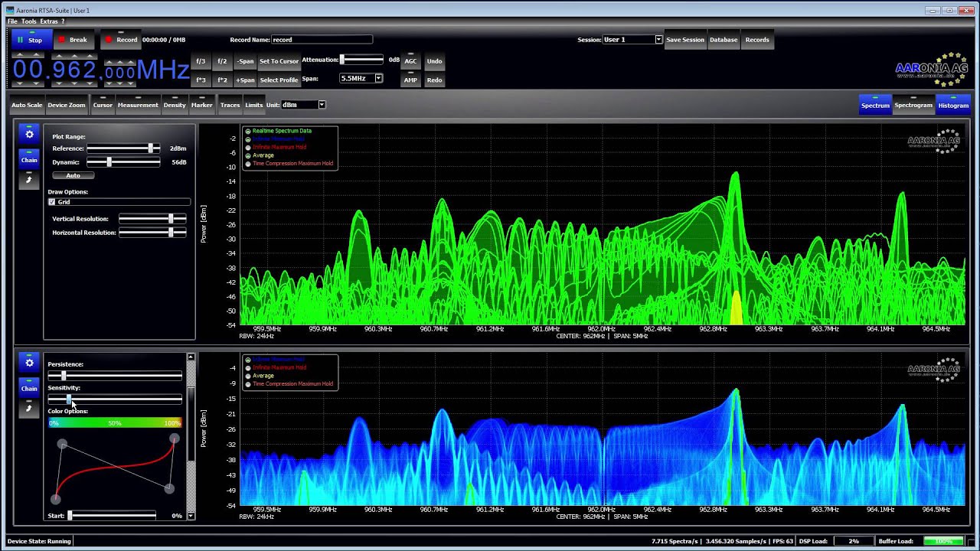980x551 pixels.
Task: Click the Record button with red icon
Action: pos(121,40)
